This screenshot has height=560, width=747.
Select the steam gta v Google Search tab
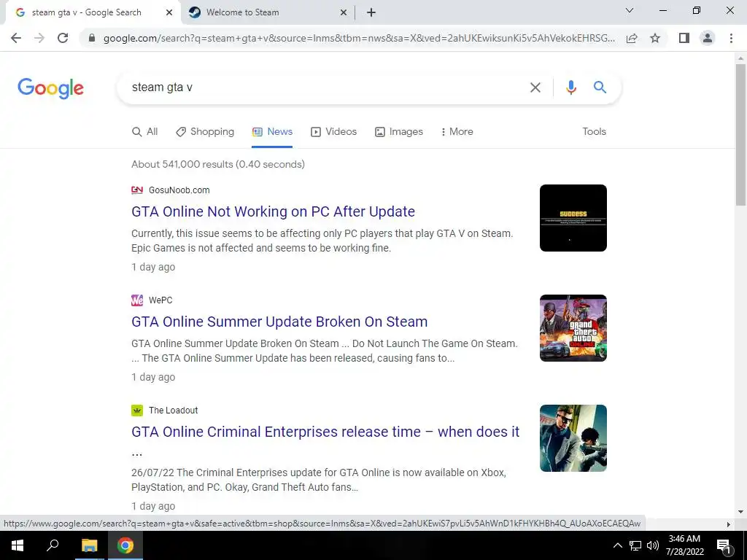(93, 13)
